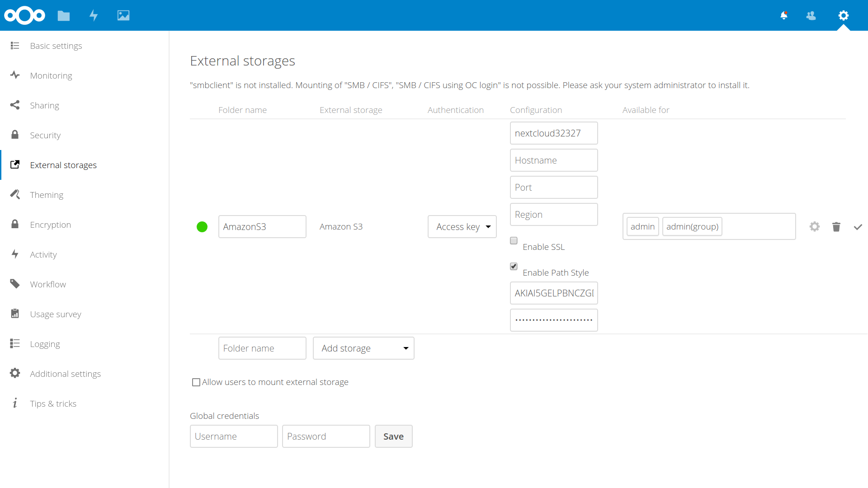868x488 pixels.
Task: Enable the SSL checkbox
Action: [514, 241]
